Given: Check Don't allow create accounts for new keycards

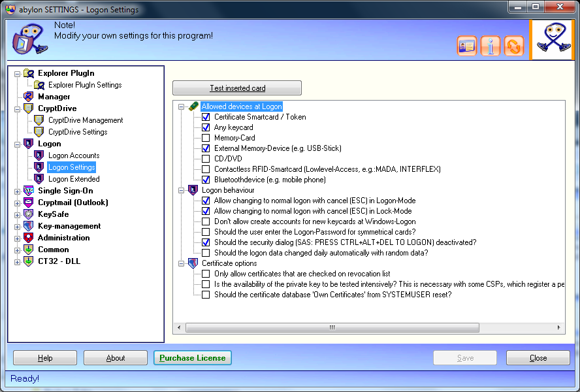Looking at the screenshot, I should click(x=206, y=221).
